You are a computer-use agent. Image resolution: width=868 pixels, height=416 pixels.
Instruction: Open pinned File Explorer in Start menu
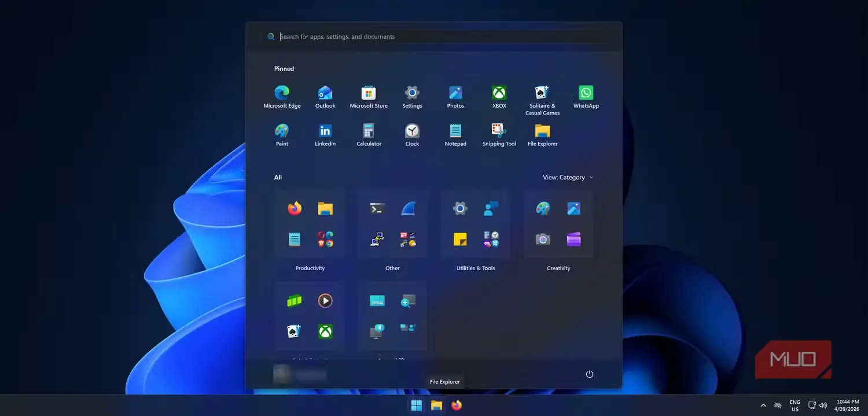(542, 135)
